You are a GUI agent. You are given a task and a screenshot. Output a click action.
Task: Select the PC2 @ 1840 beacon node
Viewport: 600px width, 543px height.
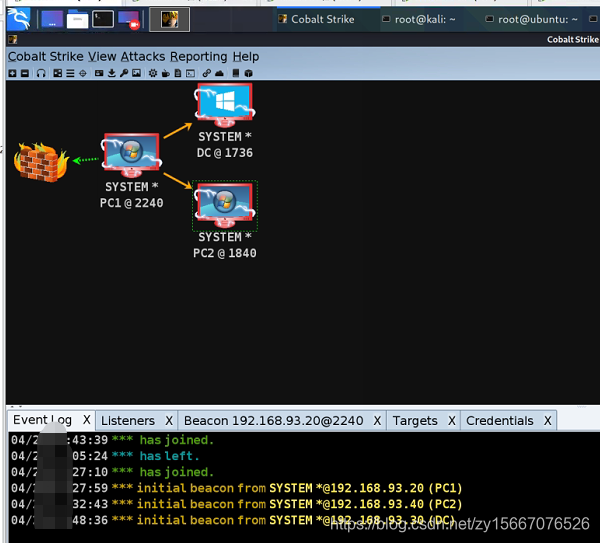coord(225,205)
